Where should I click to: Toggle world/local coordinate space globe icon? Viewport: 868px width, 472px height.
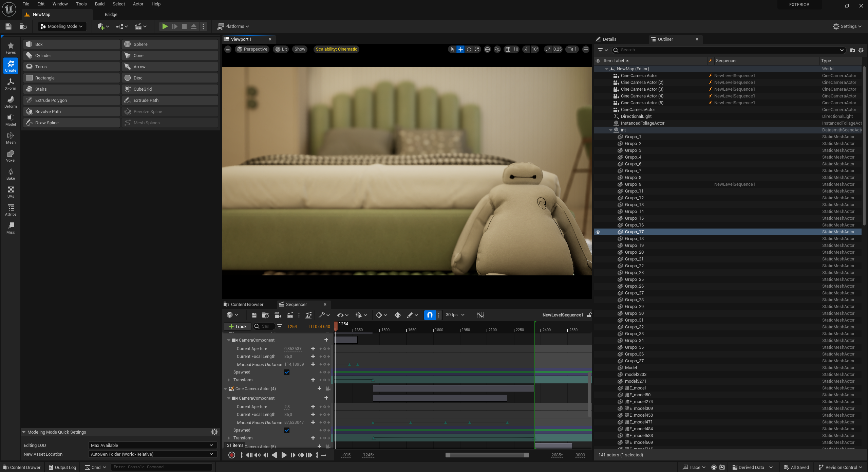tap(487, 49)
